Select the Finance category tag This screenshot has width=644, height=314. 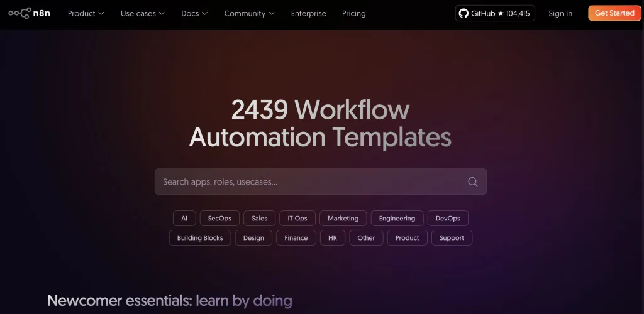click(x=296, y=238)
